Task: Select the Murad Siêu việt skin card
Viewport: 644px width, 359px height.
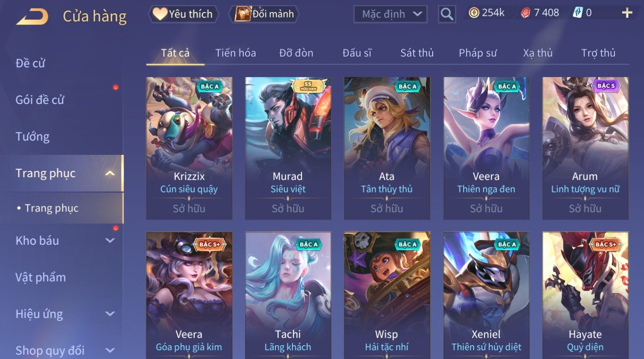Action: pyautogui.click(x=288, y=148)
